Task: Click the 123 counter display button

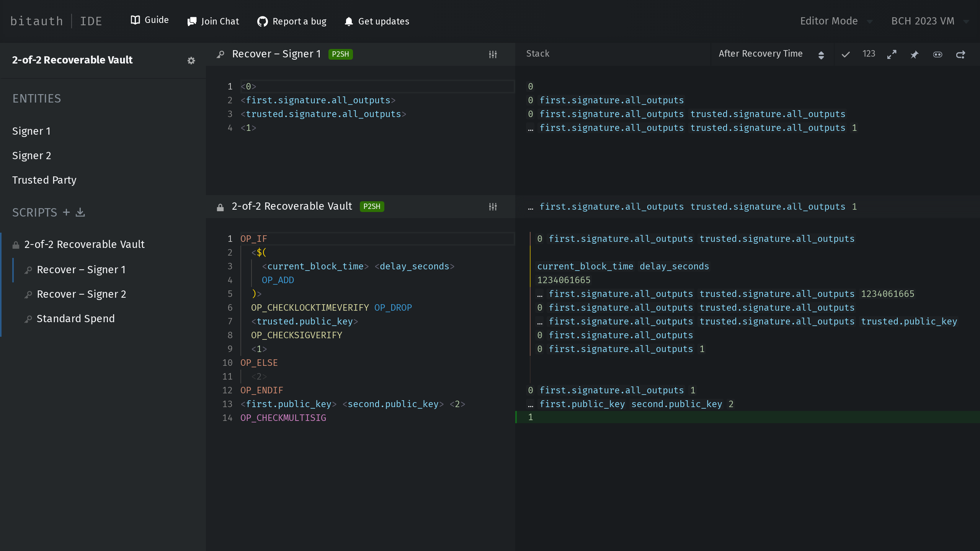Action: (x=869, y=53)
